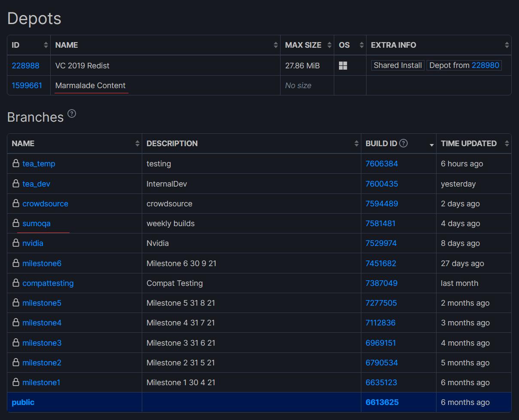Select the 'Milestone 6 30 9 21' description

click(181, 263)
